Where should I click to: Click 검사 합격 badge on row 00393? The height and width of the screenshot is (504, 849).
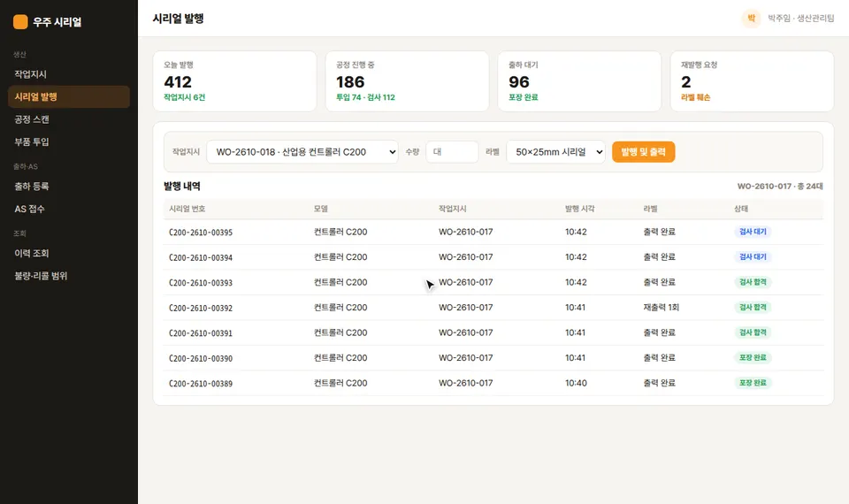(x=753, y=282)
